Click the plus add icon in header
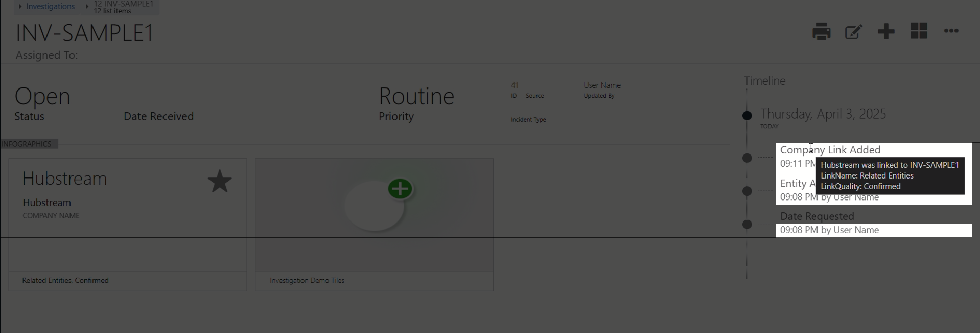This screenshot has width=980, height=333. pos(886,31)
